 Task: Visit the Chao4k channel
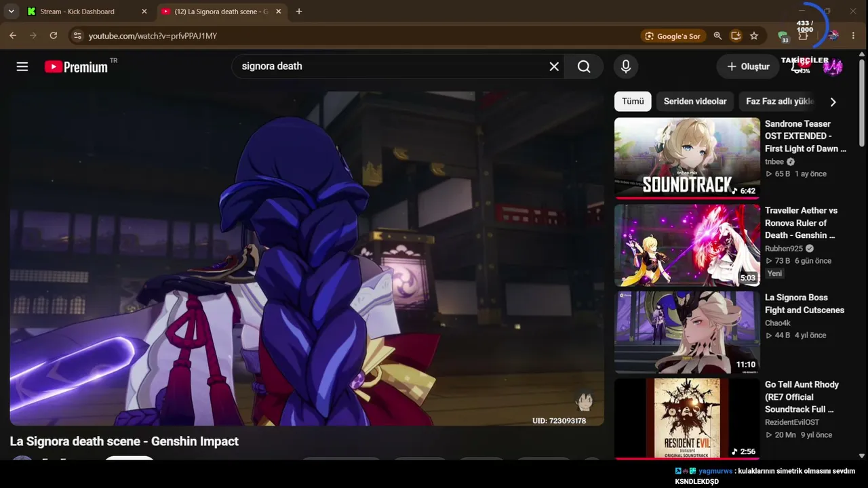point(778,323)
